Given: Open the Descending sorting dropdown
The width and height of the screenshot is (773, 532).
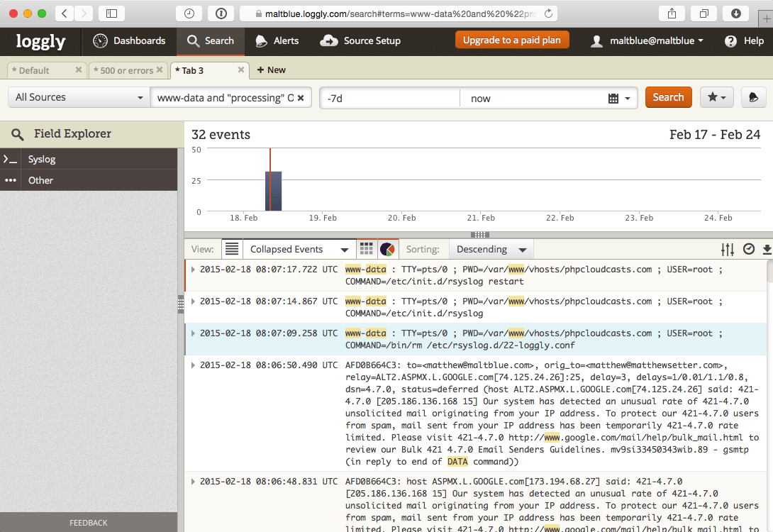Looking at the screenshot, I should coord(491,249).
